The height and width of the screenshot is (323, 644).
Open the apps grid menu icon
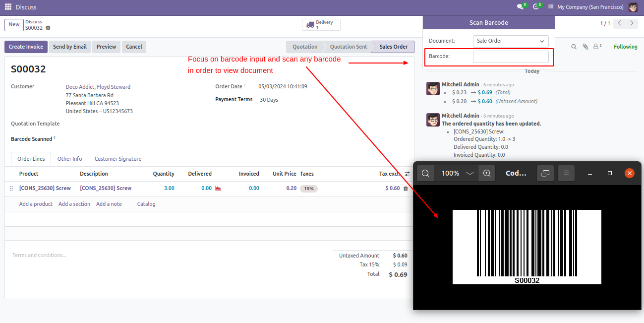pos(8,7)
